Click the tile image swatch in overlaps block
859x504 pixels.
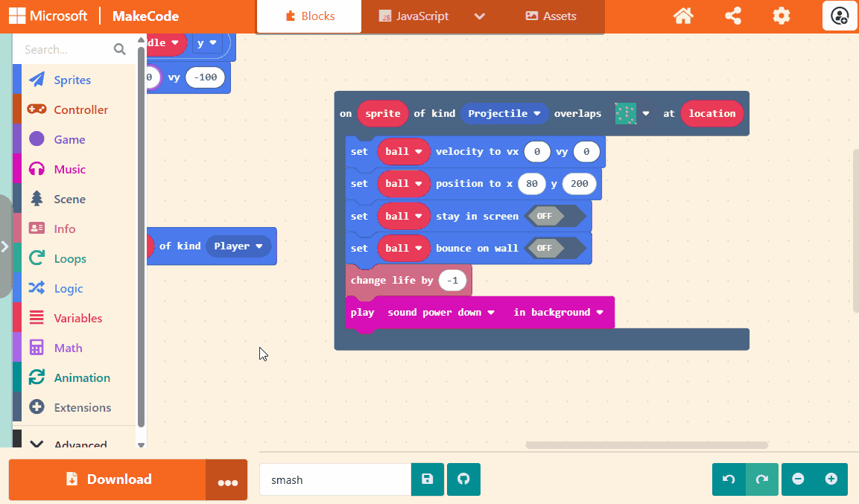point(625,114)
